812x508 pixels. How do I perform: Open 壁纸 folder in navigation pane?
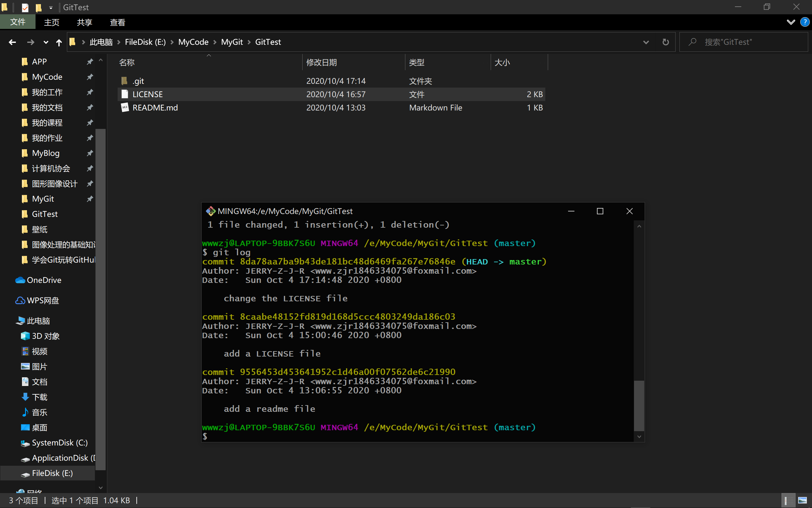[x=39, y=229]
